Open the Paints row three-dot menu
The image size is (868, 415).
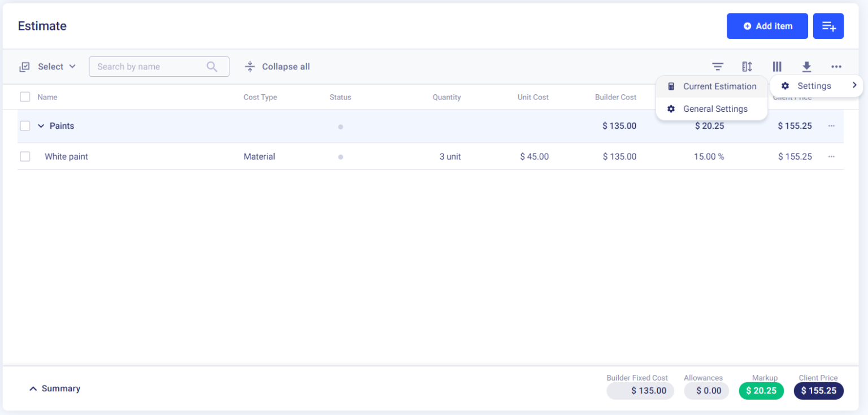pyautogui.click(x=831, y=126)
